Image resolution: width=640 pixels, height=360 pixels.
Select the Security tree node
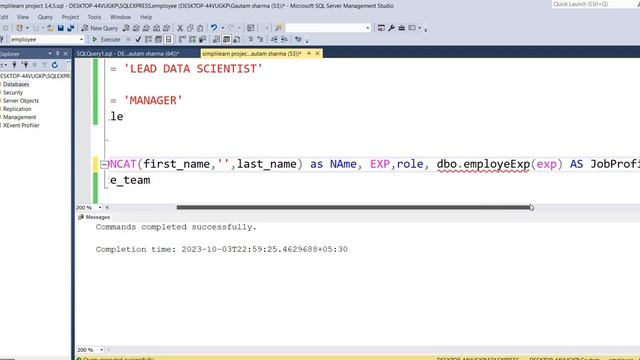13,93
